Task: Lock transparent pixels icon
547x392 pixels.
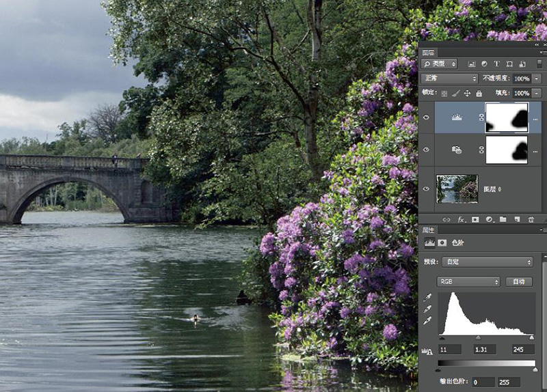Action: (x=444, y=94)
